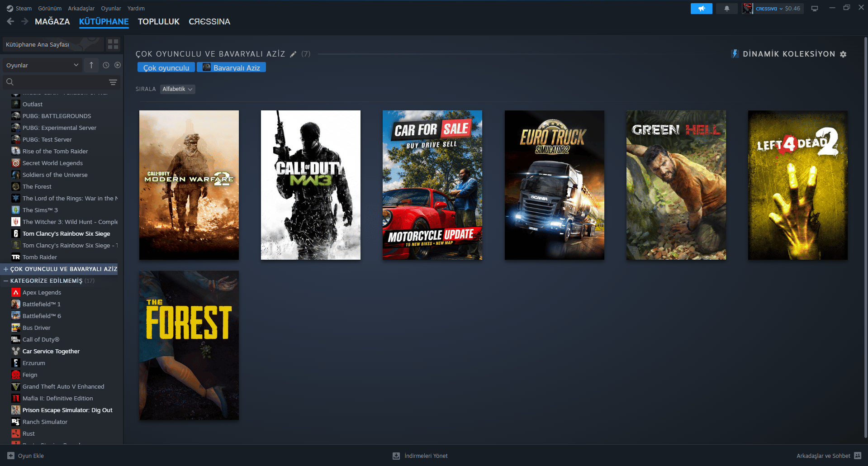Collapse the KATEGORİZE EDİLMEMİŞ category
The width and height of the screenshot is (868, 466).
point(6,281)
